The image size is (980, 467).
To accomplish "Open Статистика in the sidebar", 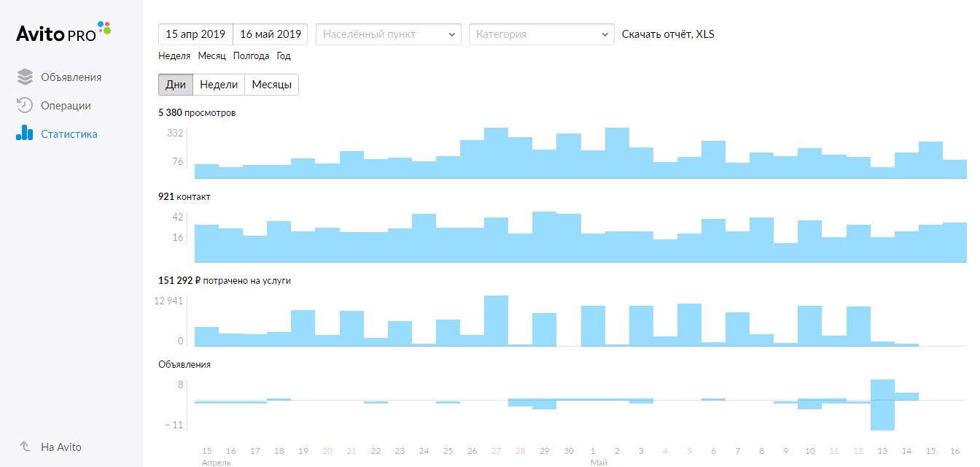I will coord(69,134).
